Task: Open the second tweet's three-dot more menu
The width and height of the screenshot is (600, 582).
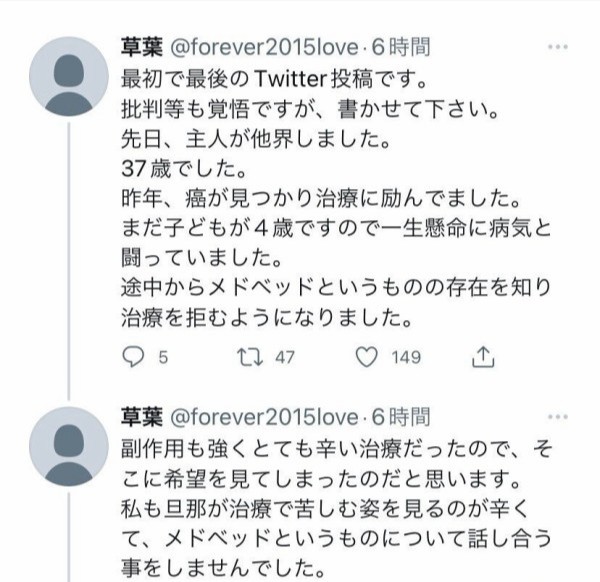Action: pyautogui.click(x=559, y=414)
